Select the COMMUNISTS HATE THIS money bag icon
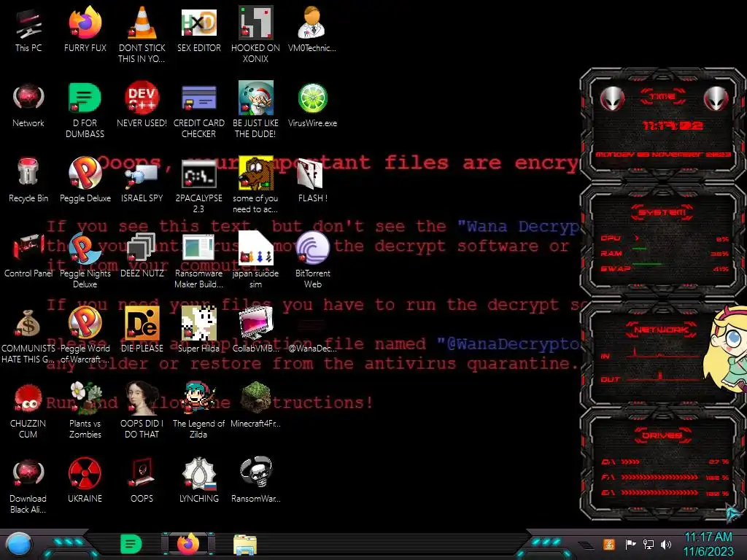Screen dimensions: 747x560 pos(28,323)
